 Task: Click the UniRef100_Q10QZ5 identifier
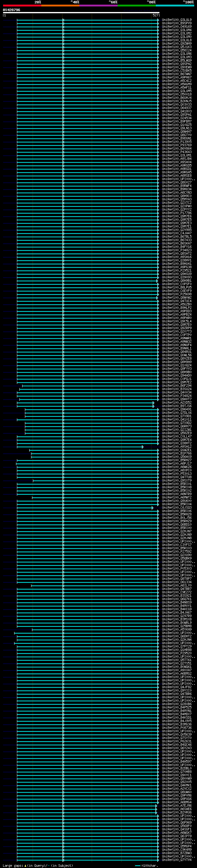pos(177,125)
